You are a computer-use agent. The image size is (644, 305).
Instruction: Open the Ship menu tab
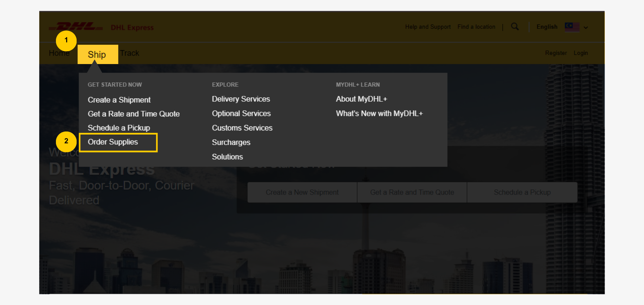98,54
